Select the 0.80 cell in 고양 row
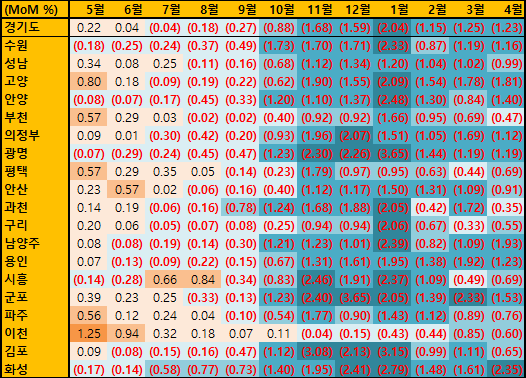The height and width of the screenshot is (378, 526). coord(88,82)
